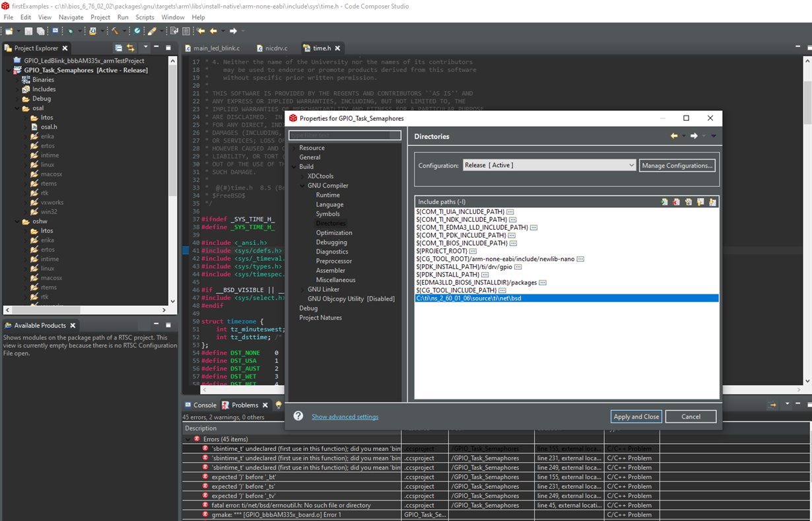Click Collapse All in Project Explorer
This screenshot has width=812, height=521.
118,48
